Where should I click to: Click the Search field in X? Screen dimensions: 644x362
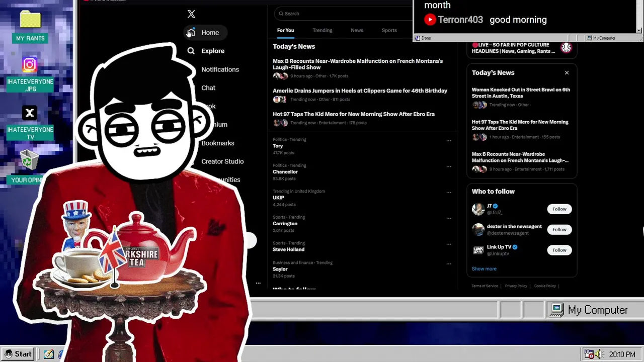pyautogui.click(x=342, y=14)
